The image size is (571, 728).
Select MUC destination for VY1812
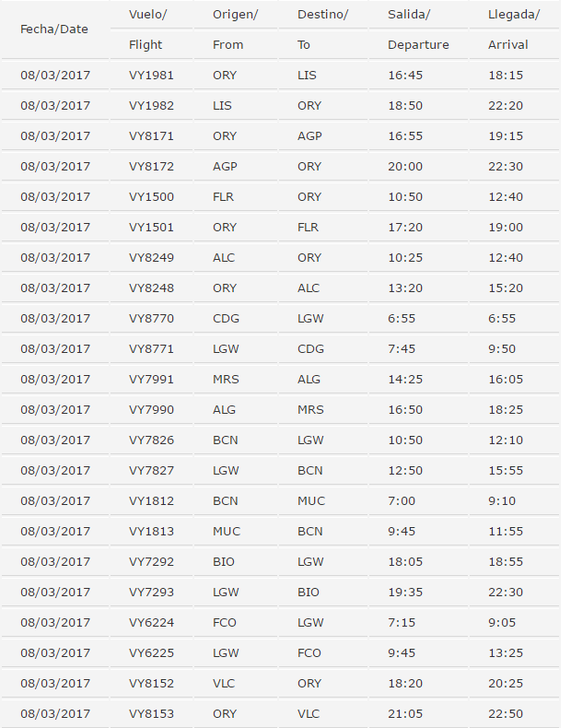click(311, 501)
